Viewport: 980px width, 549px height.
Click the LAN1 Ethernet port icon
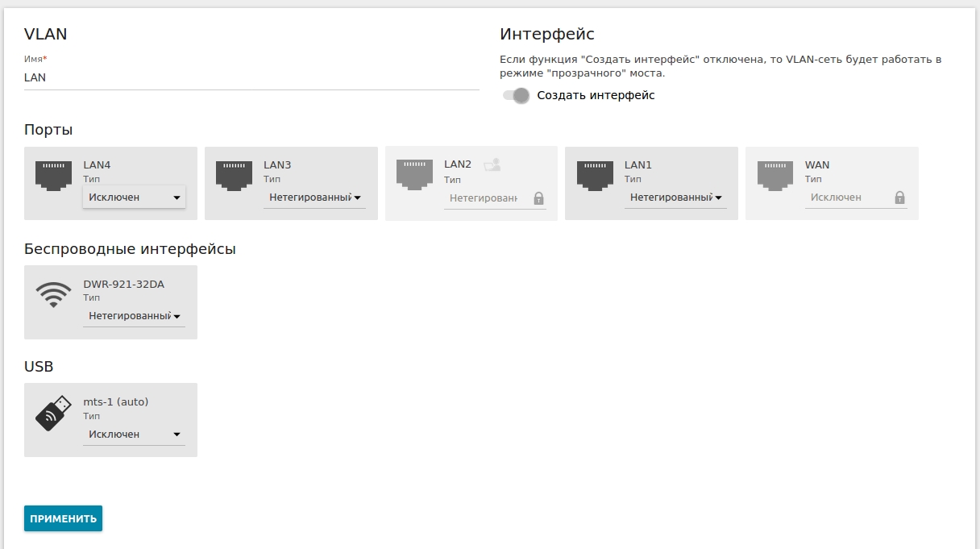595,176
